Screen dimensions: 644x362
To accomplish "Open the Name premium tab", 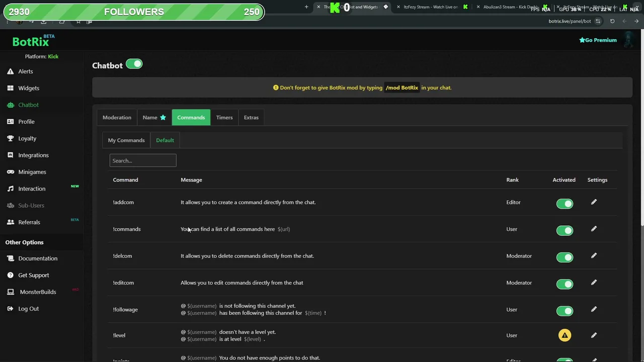I will [154, 117].
